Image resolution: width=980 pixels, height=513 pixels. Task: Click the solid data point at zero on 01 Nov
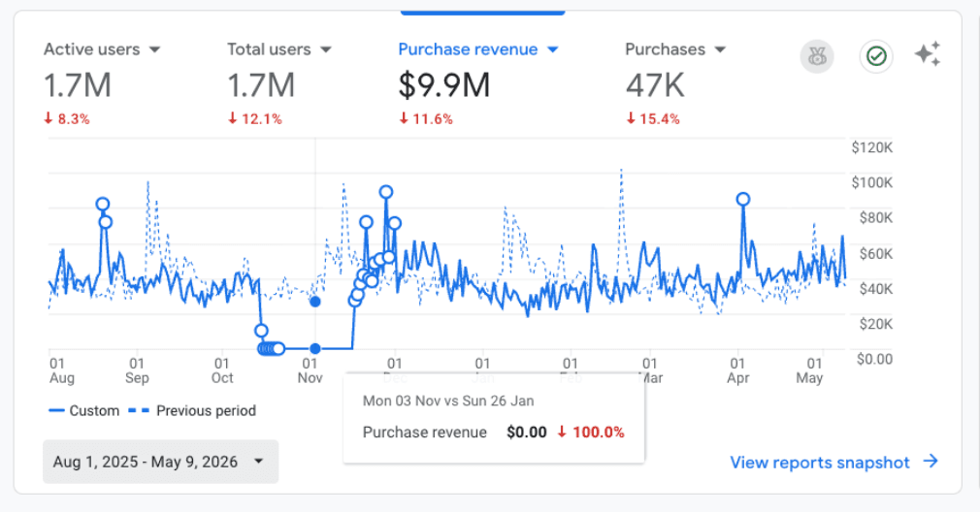click(x=315, y=349)
